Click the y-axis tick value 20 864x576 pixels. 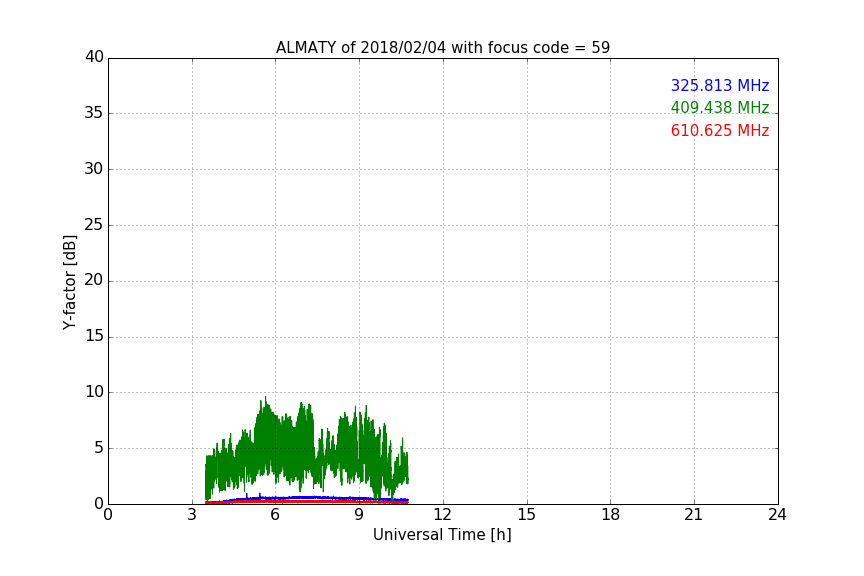click(94, 281)
